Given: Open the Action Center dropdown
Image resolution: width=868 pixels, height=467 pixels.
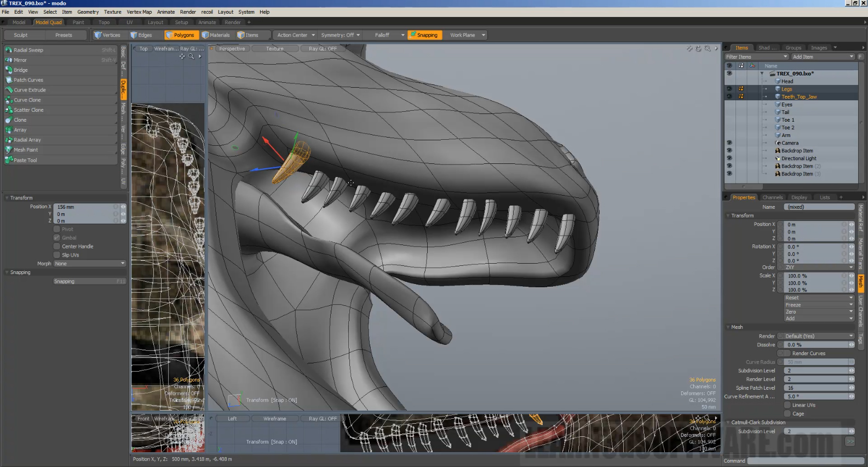Looking at the screenshot, I should [296, 35].
